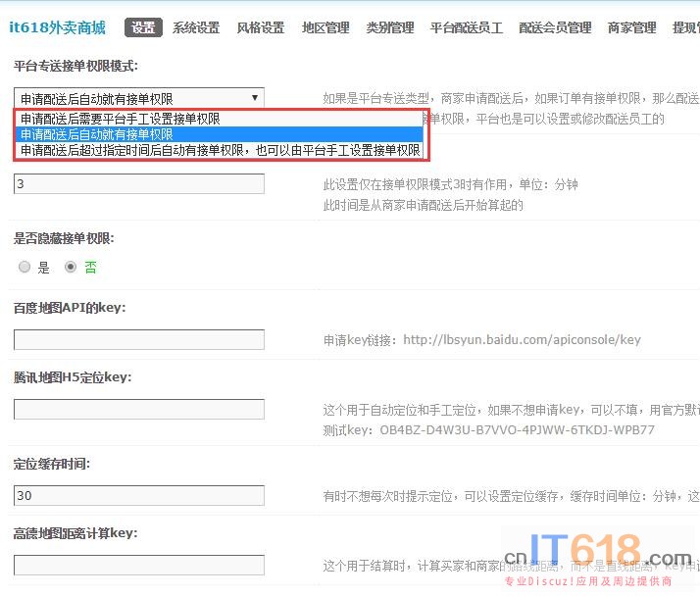Switch to the 设置 tab
This screenshot has height=597, width=700.
pyautogui.click(x=143, y=27)
